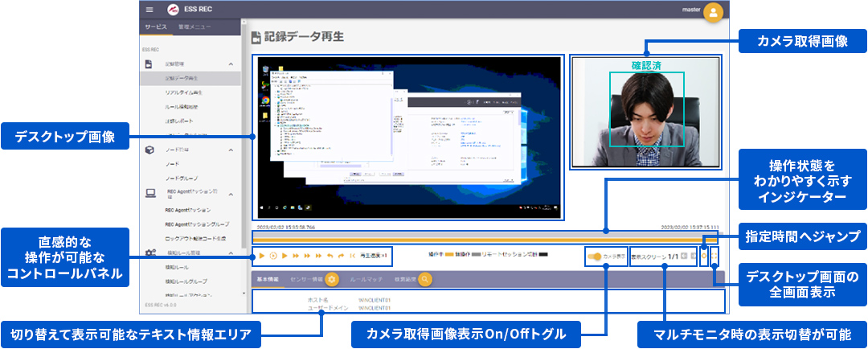Select the 管理メニュー tab in sidebar
Image resolution: width=868 pixels, height=349 pixels.
click(x=194, y=27)
